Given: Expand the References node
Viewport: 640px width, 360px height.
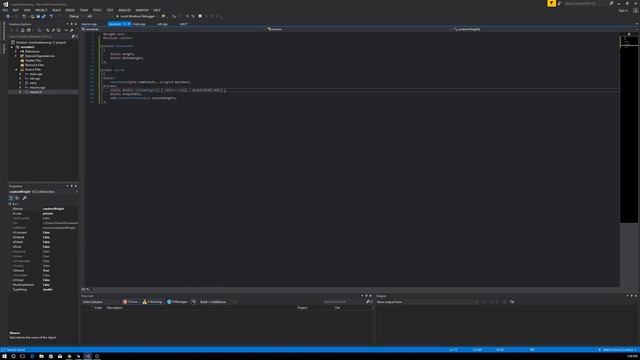Looking at the screenshot, I should coord(16,51).
